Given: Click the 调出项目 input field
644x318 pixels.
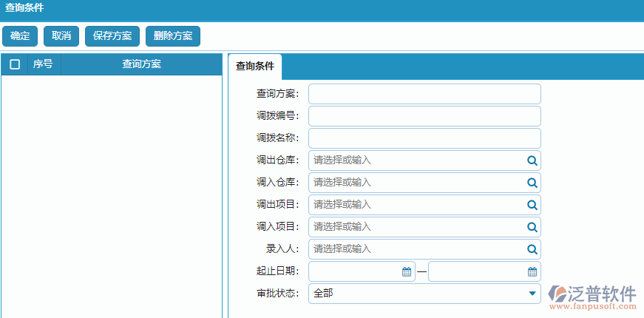Looking at the screenshot, I should point(424,205).
